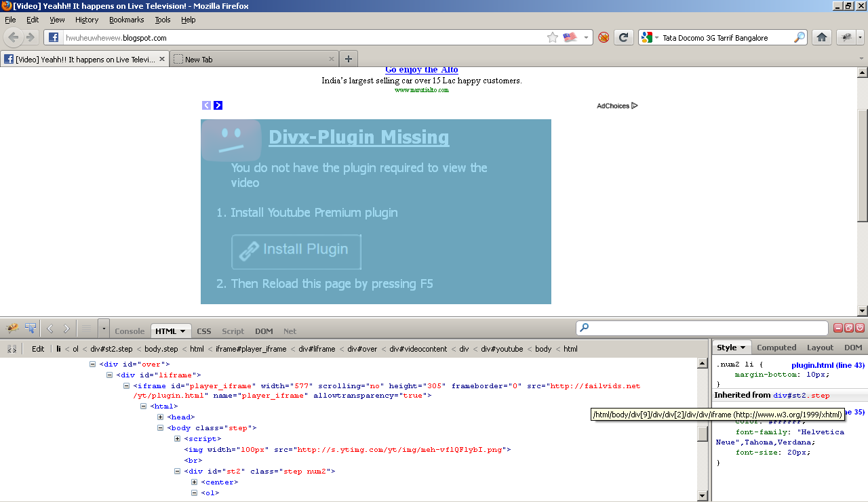Open the Bookmarks menu
The height and width of the screenshot is (502, 868).
coord(126,20)
